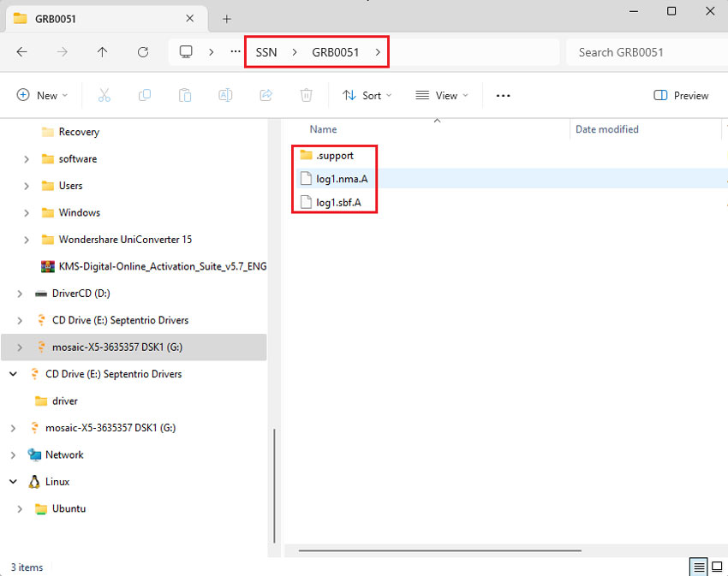Open the See more options menu
The width and height of the screenshot is (728, 576).
pos(504,96)
